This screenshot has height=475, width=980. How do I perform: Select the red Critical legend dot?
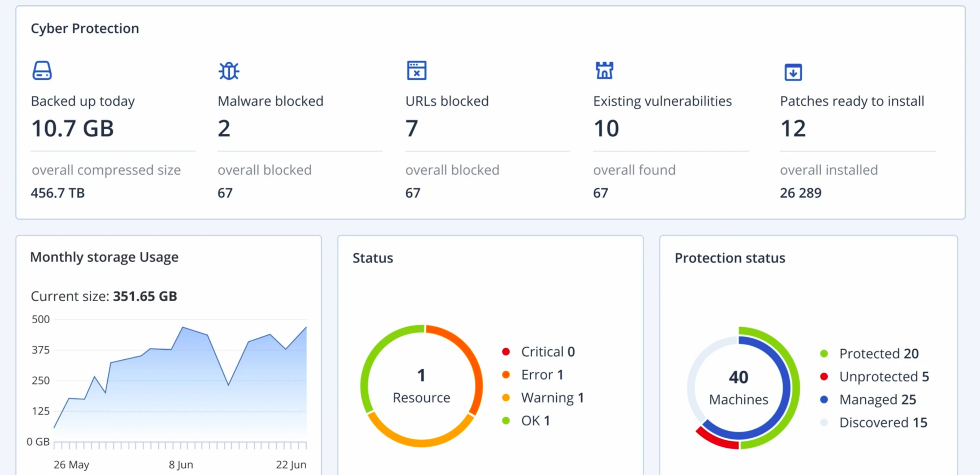coord(506,352)
